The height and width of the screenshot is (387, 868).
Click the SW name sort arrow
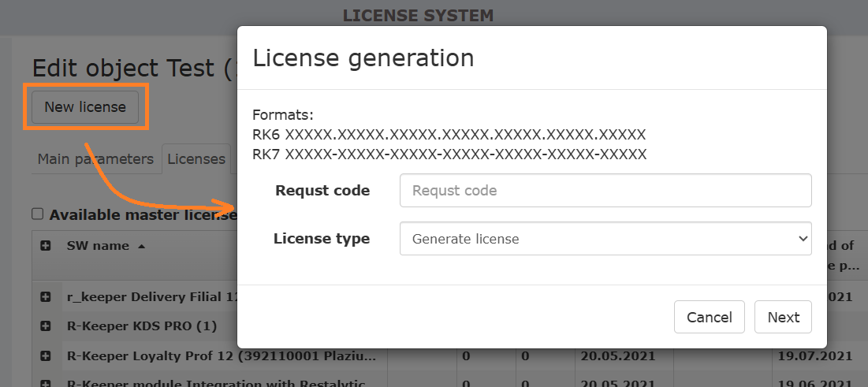coord(142,246)
